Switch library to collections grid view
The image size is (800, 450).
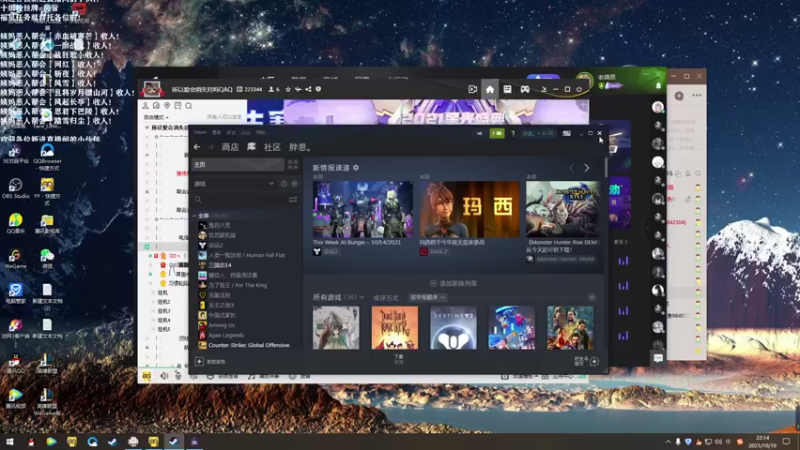pos(293,164)
